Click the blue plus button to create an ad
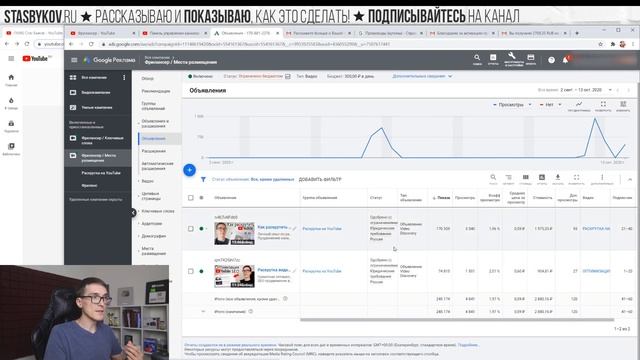Screen dimensions: 640x360 tap(189, 170)
